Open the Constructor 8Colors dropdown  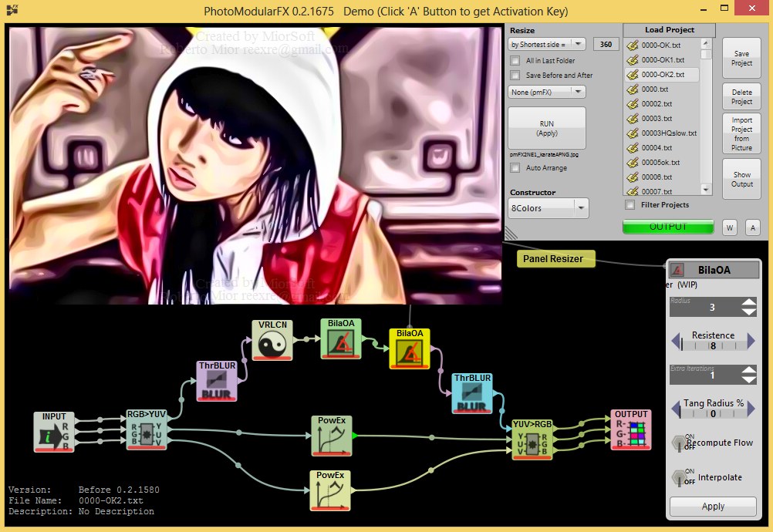tap(549, 208)
